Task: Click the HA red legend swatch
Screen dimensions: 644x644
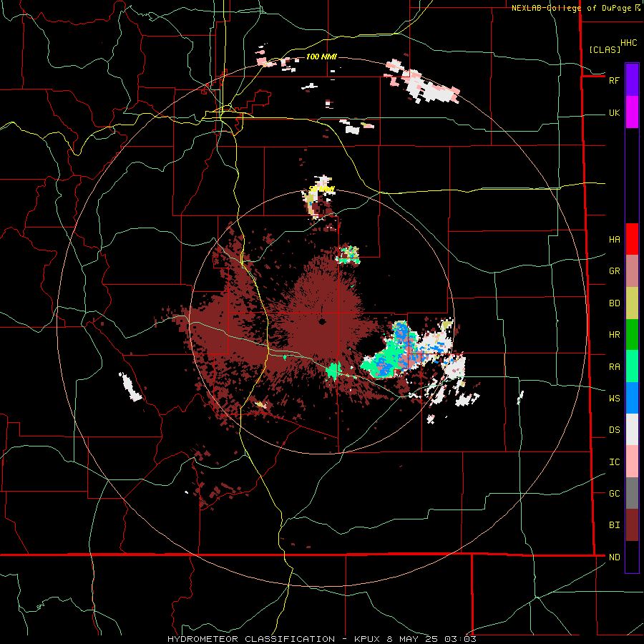Action: pos(632,239)
